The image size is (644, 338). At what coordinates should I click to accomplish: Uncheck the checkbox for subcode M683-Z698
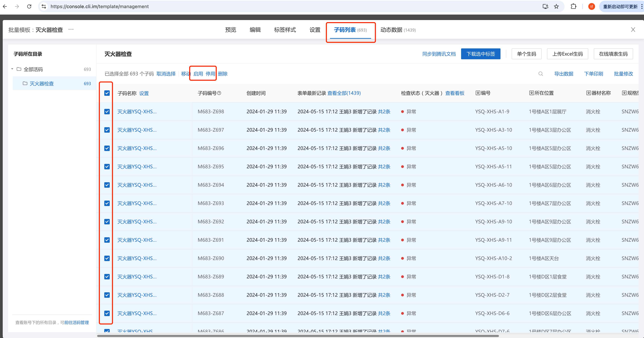coord(107,111)
